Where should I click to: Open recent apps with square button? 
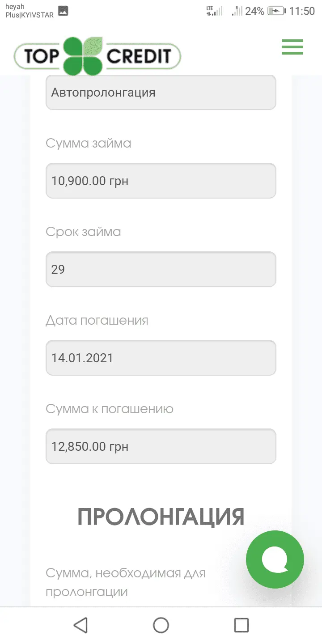click(x=241, y=625)
